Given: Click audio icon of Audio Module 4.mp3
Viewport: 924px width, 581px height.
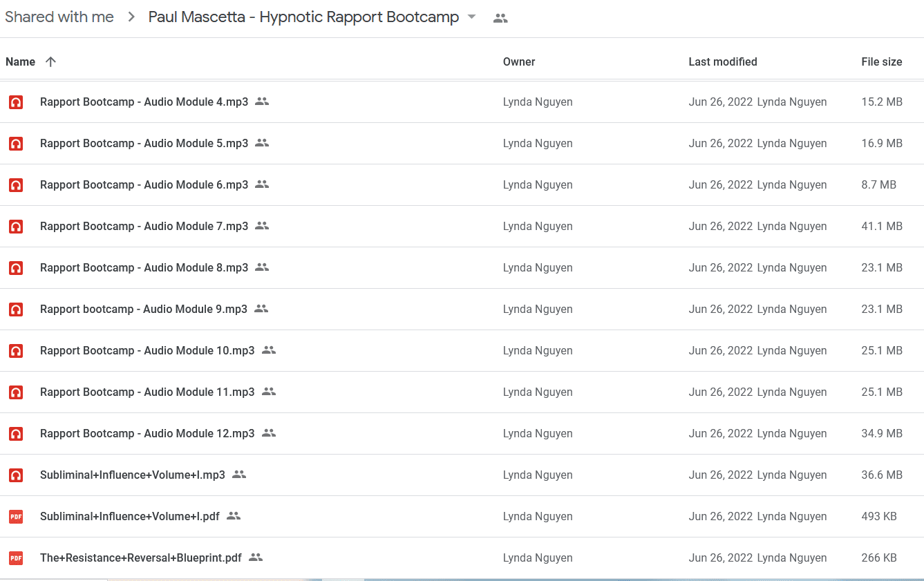Looking at the screenshot, I should [16, 102].
